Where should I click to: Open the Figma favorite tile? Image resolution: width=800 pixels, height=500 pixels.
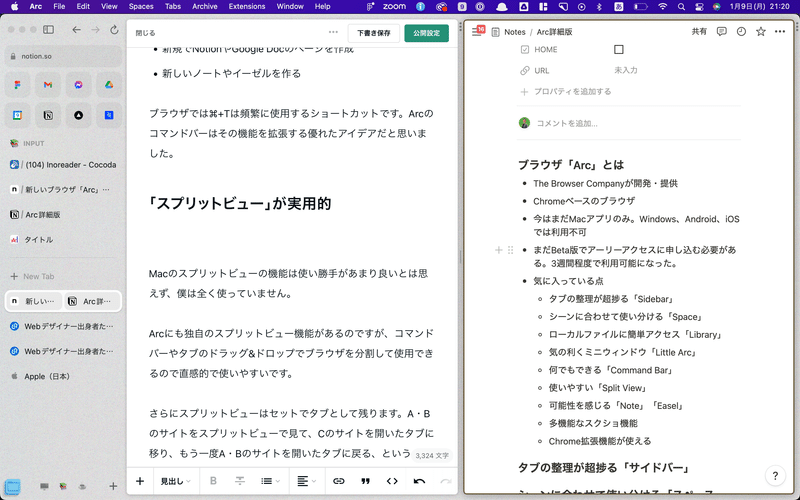[17, 85]
